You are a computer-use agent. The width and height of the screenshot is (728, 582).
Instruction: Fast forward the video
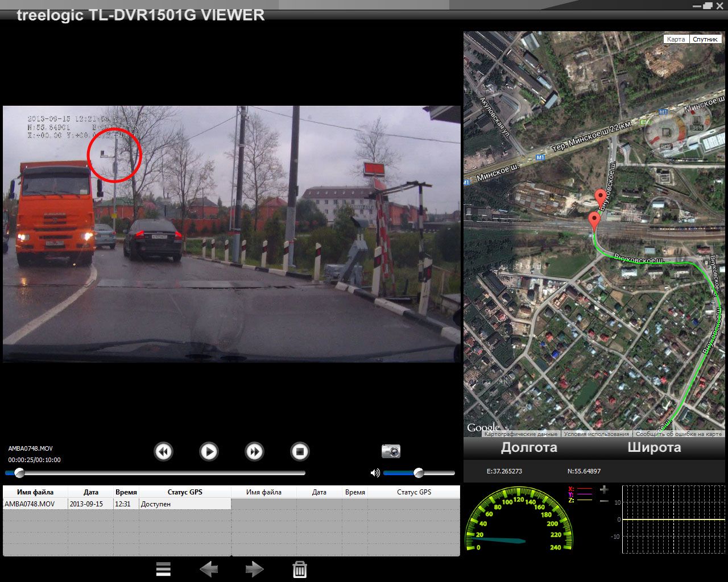click(254, 452)
